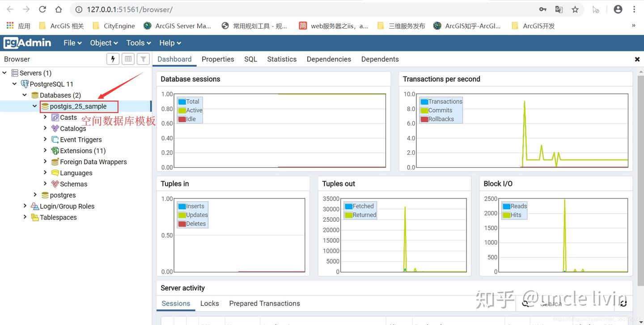Collapse the Databases (2) node
644x325 pixels.
click(x=25, y=95)
